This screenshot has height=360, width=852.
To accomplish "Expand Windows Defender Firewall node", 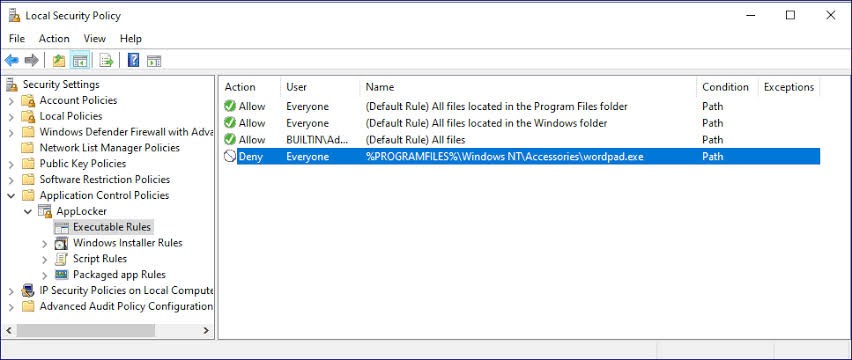I will (x=11, y=132).
